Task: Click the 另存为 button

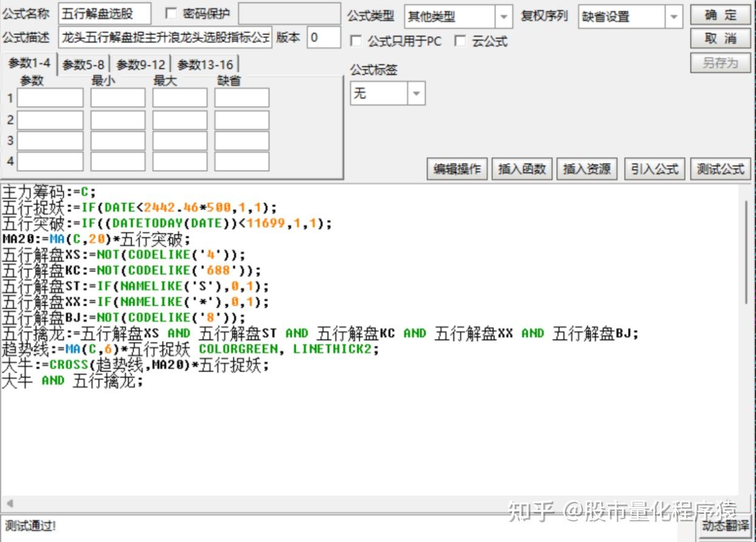Action: coord(720,62)
